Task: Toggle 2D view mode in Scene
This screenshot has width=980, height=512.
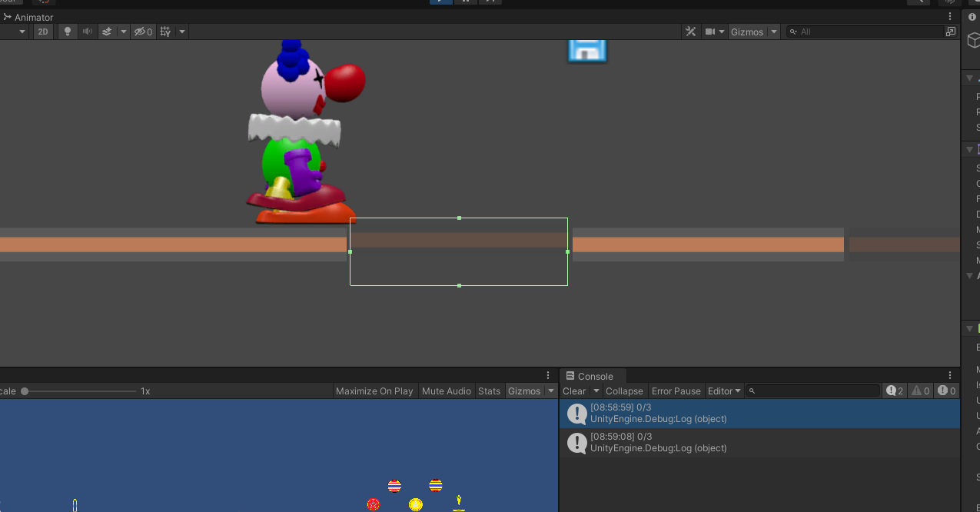Action: pos(44,32)
